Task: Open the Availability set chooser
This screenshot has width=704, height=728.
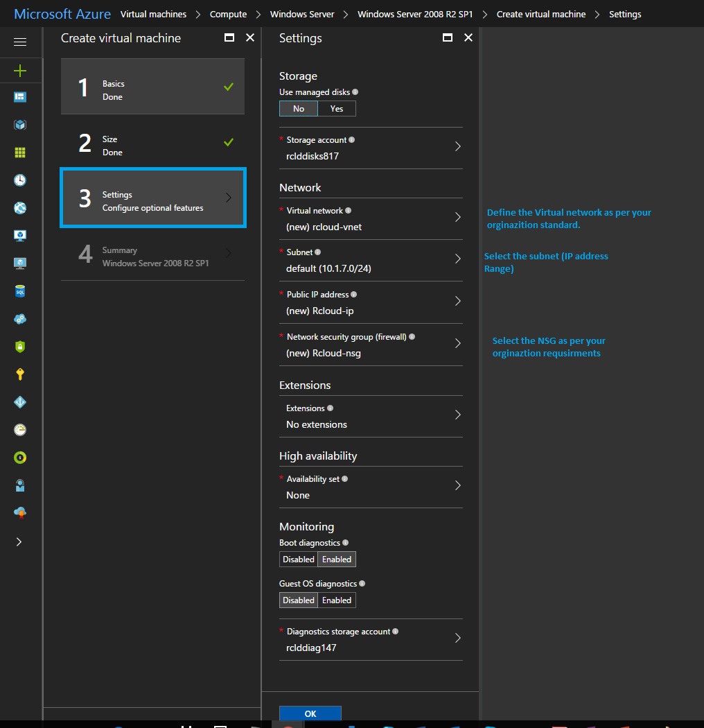Action: tap(371, 487)
